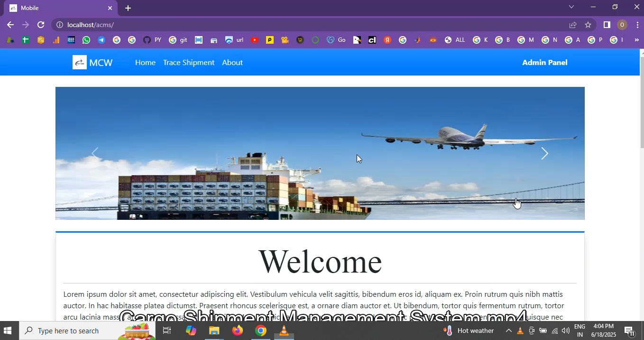Open the tab search dropdown arrow
The height and width of the screenshot is (340, 644).
coord(571,7)
